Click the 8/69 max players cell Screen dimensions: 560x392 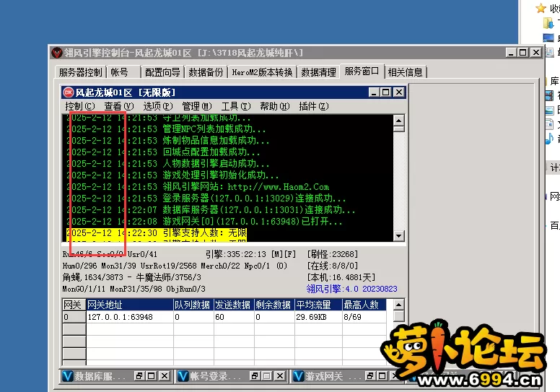point(364,317)
